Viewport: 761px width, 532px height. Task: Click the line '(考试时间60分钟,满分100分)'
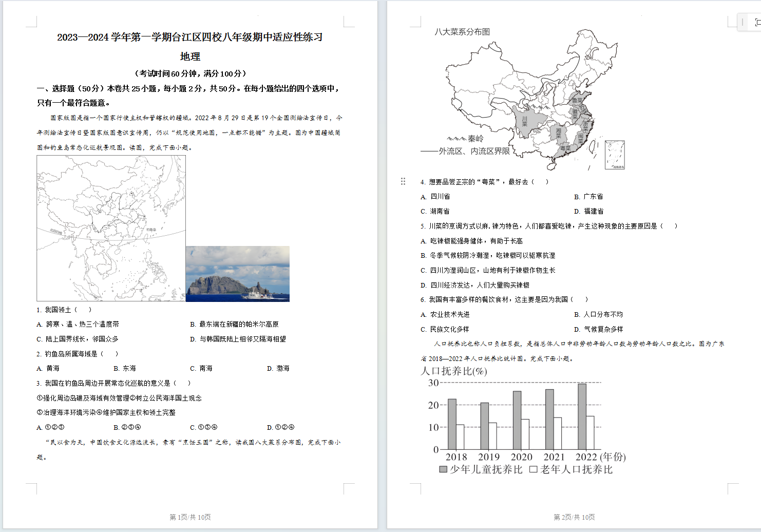[190, 73]
